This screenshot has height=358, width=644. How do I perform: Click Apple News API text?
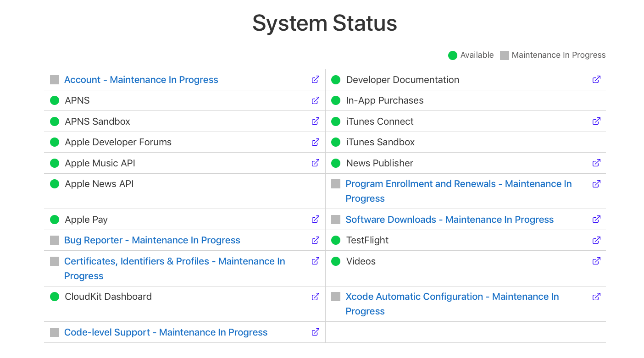pyautogui.click(x=100, y=184)
